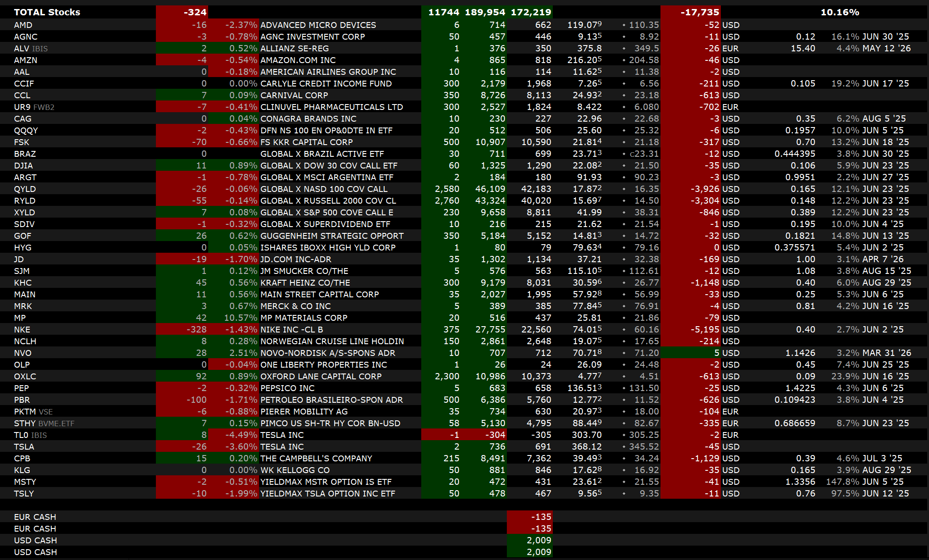Select OXFORD LANE CAPITAL CORP name

pos(321,376)
